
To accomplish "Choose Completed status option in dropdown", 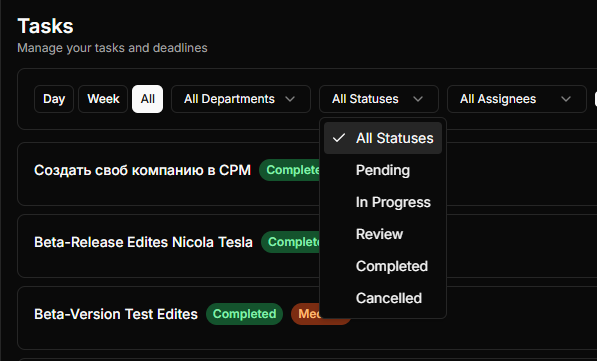I will coord(383,266).
